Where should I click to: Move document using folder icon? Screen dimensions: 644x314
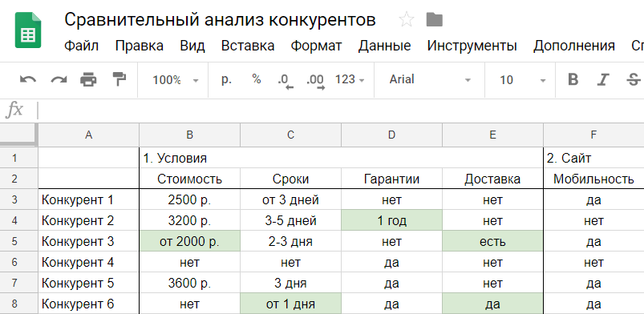click(x=435, y=20)
